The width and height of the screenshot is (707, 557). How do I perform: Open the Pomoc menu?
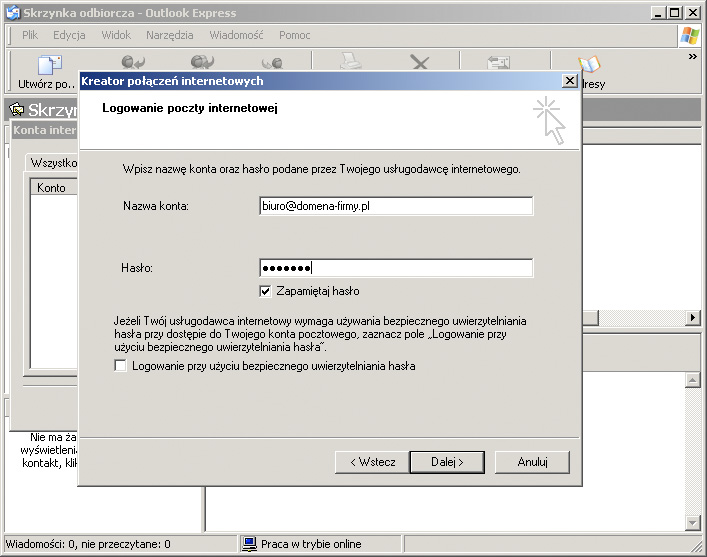point(294,35)
